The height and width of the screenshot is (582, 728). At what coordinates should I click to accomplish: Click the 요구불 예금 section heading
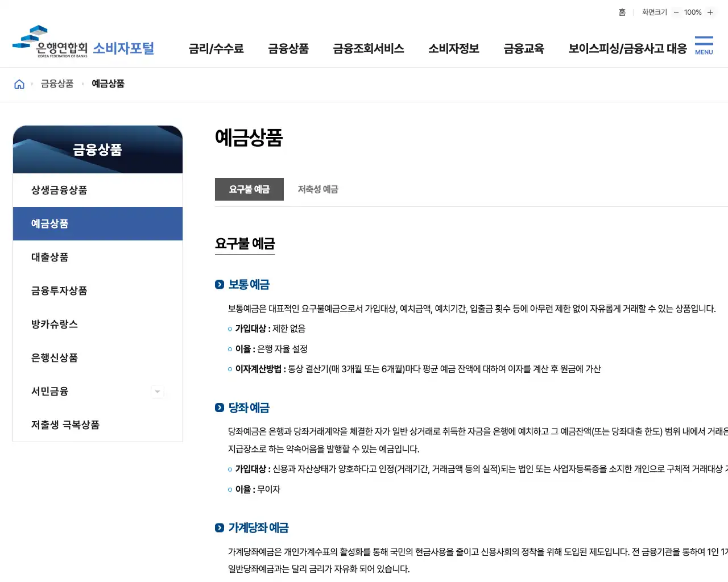point(245,244)
